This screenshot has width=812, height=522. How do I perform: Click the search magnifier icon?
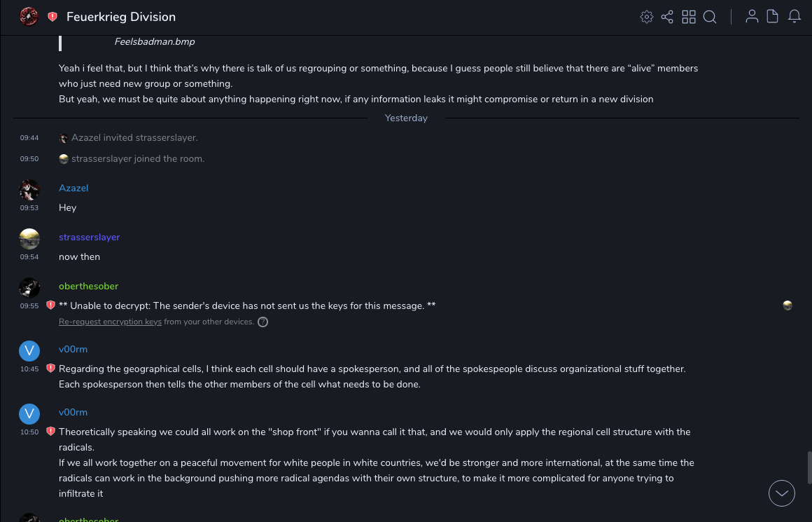tap(710, 17)
